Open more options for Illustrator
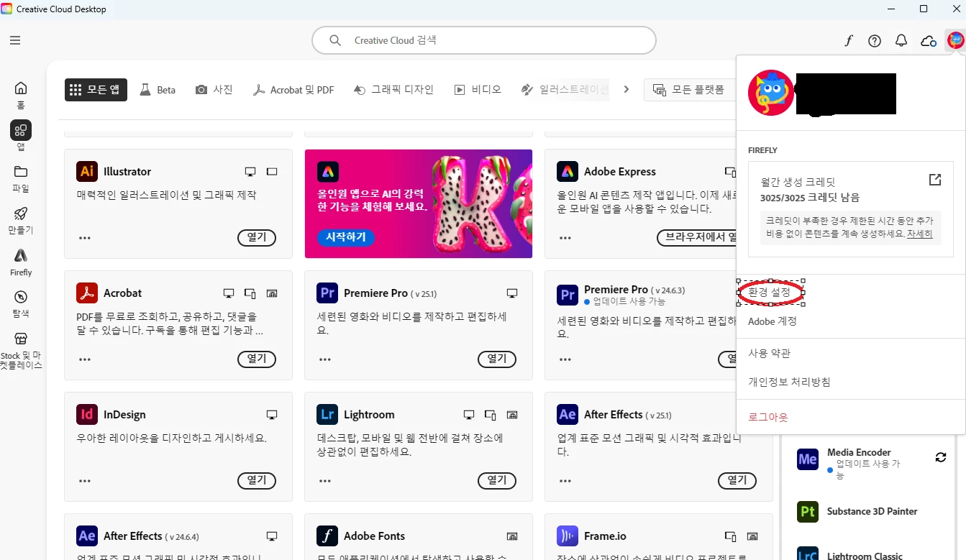The height and width of the screenshot is (560, 966). point(85,238)
